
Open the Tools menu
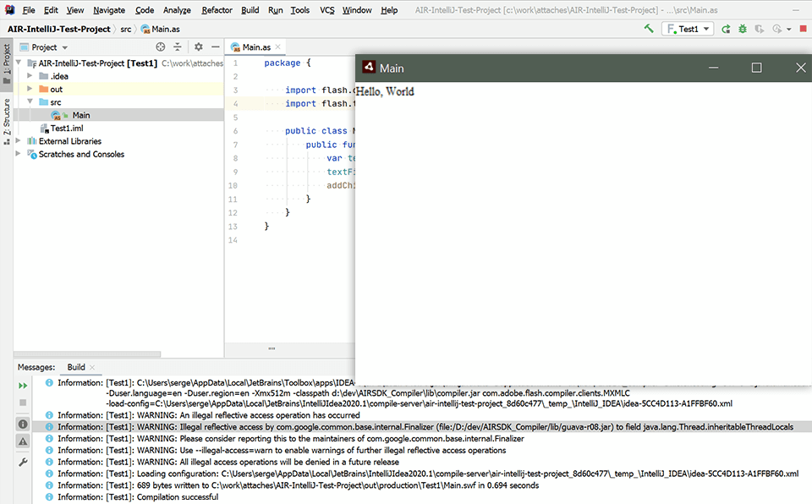coord(299,10)
